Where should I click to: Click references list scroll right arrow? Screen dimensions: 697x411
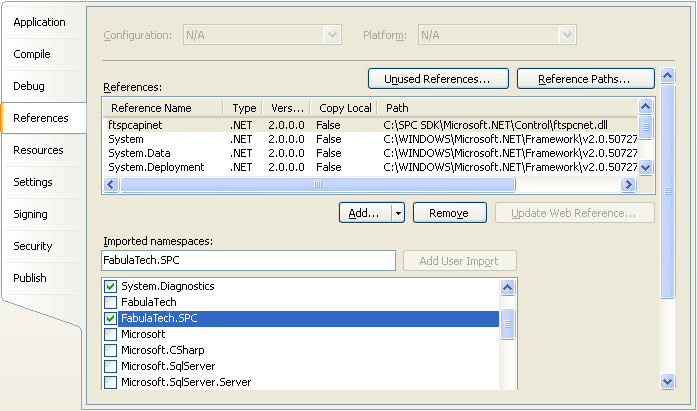(628, 184)
